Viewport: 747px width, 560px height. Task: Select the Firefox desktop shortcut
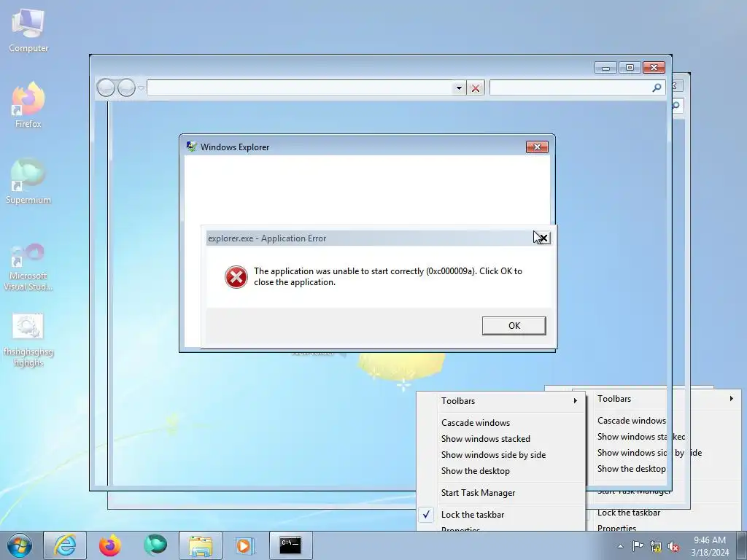[x=28, y=106]
